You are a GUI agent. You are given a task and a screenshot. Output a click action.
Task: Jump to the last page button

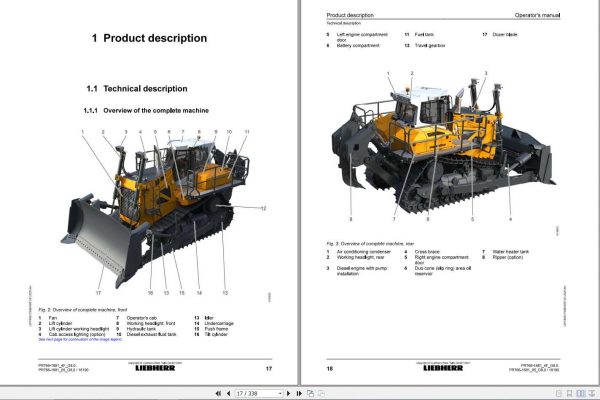pos(299,393)
